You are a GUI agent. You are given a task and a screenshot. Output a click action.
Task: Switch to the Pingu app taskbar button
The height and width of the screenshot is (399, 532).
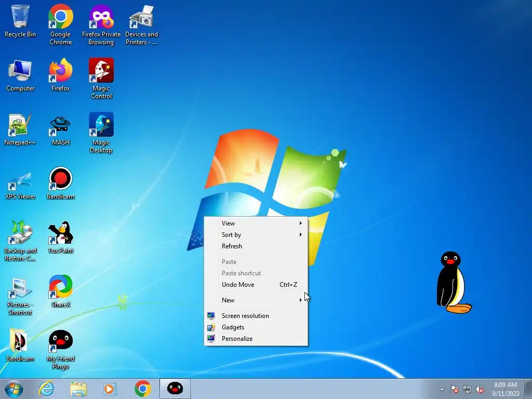coord(175,389)
